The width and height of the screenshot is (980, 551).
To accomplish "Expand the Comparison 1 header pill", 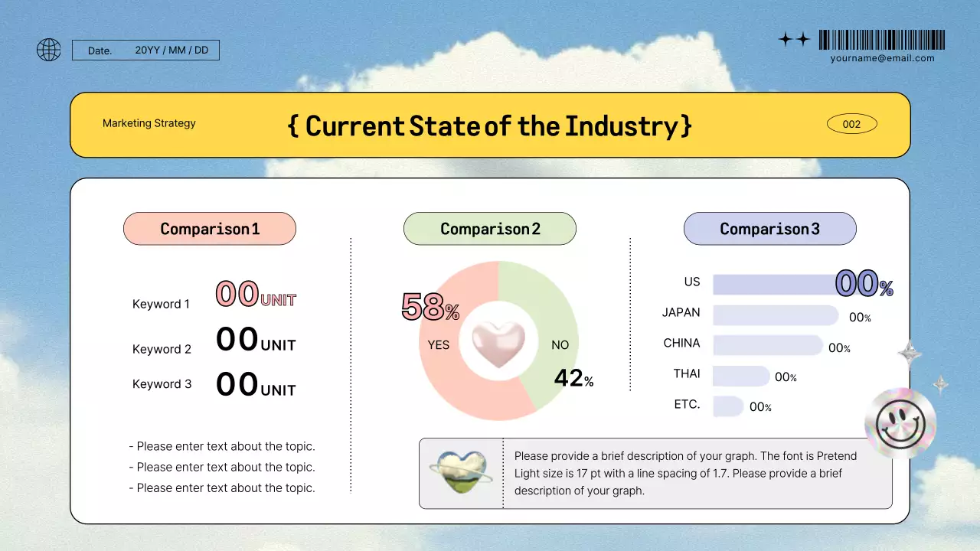I will click(209, 228).
